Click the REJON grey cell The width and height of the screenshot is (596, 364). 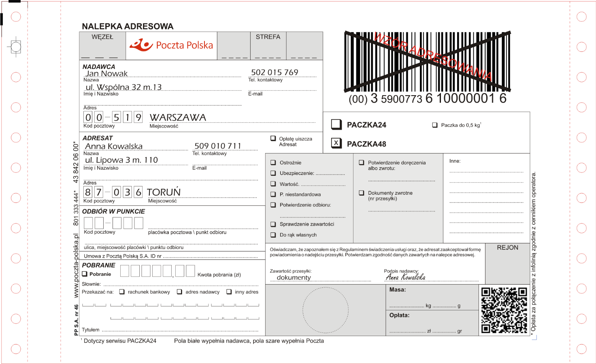point(508,264)
